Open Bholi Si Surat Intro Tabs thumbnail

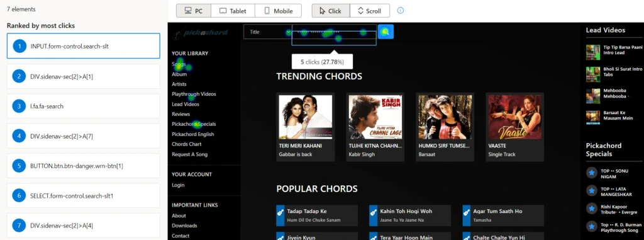(x=593, y=74)
